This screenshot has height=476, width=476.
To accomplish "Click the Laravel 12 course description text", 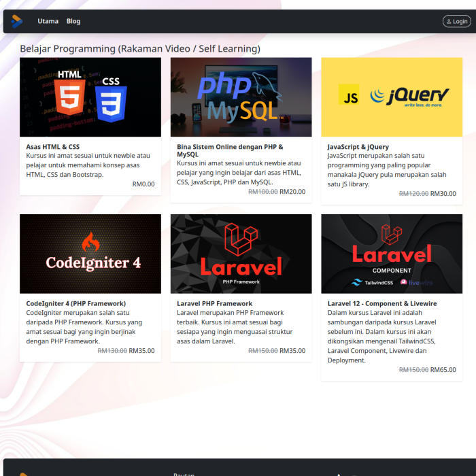I will pyautogui.click(x=382, y=337).
